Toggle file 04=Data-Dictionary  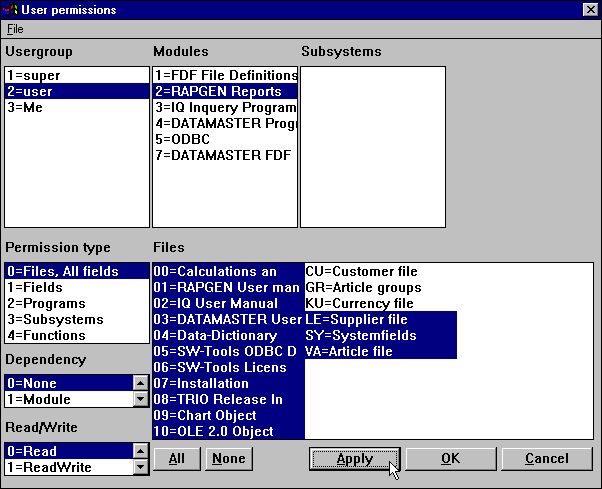(228, 335)
